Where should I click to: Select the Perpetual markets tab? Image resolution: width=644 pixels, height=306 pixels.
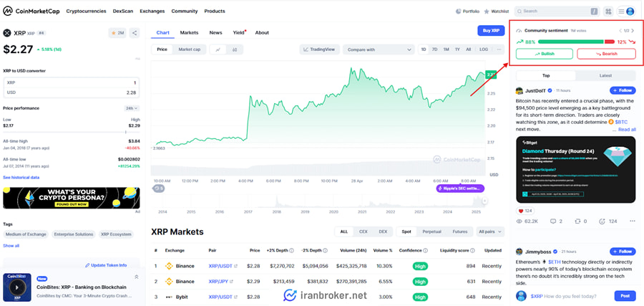[x=431, y=231]
